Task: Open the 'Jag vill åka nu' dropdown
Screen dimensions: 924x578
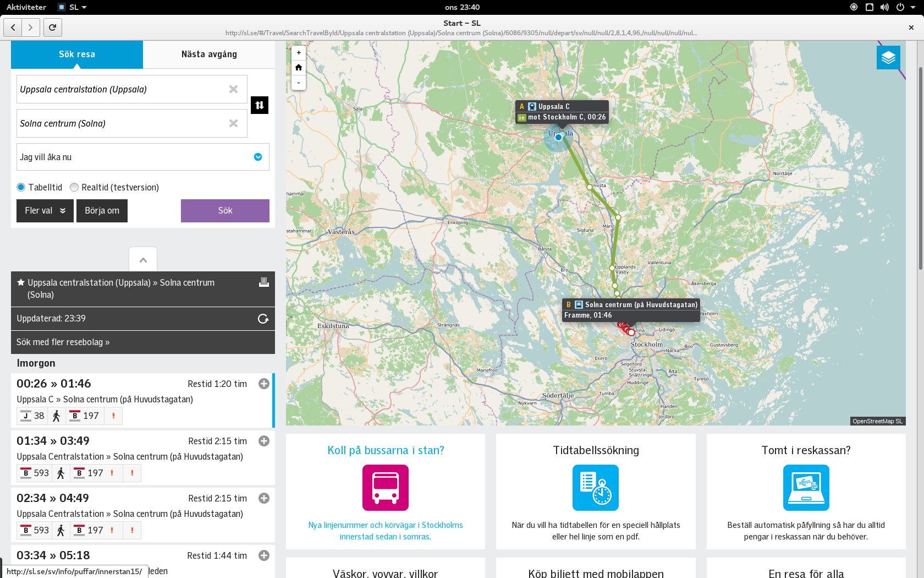Action: tap(143, 157)
